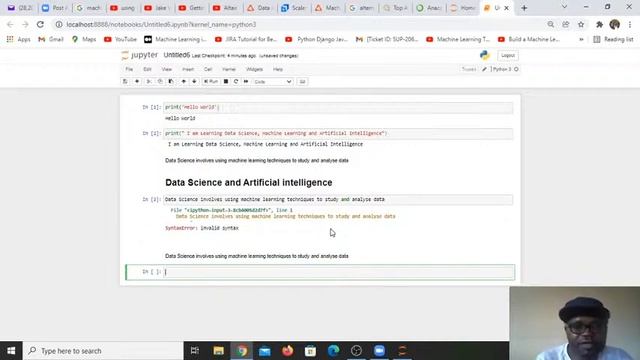Open the Widgets menu in Jupyter

coord(255,69)
